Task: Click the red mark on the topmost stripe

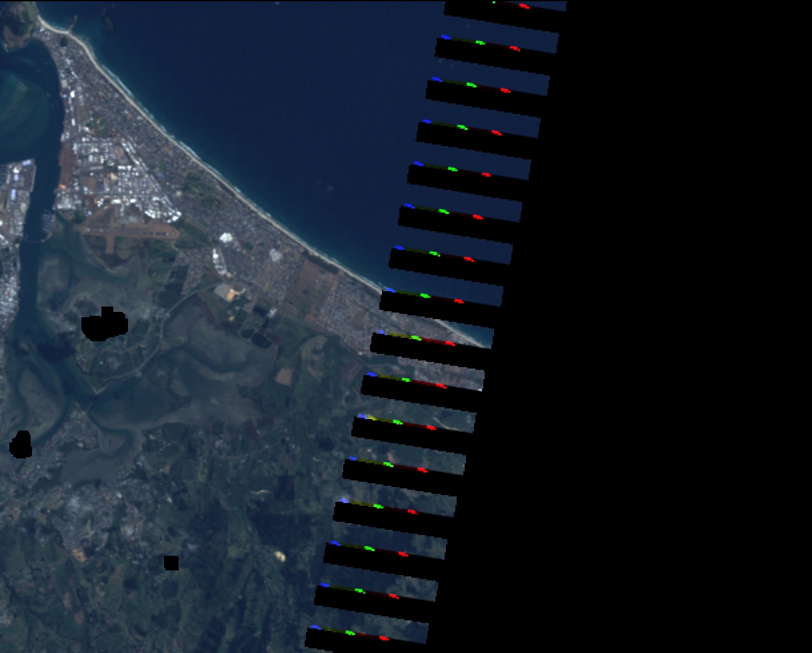Action: click(524, 6)
